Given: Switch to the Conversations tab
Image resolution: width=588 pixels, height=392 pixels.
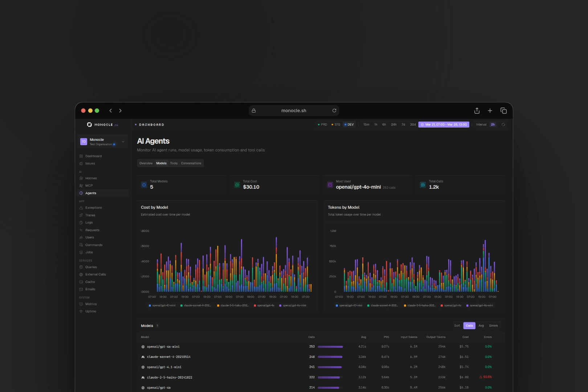Looking at the screenshot, I should [x=191, y=163].
